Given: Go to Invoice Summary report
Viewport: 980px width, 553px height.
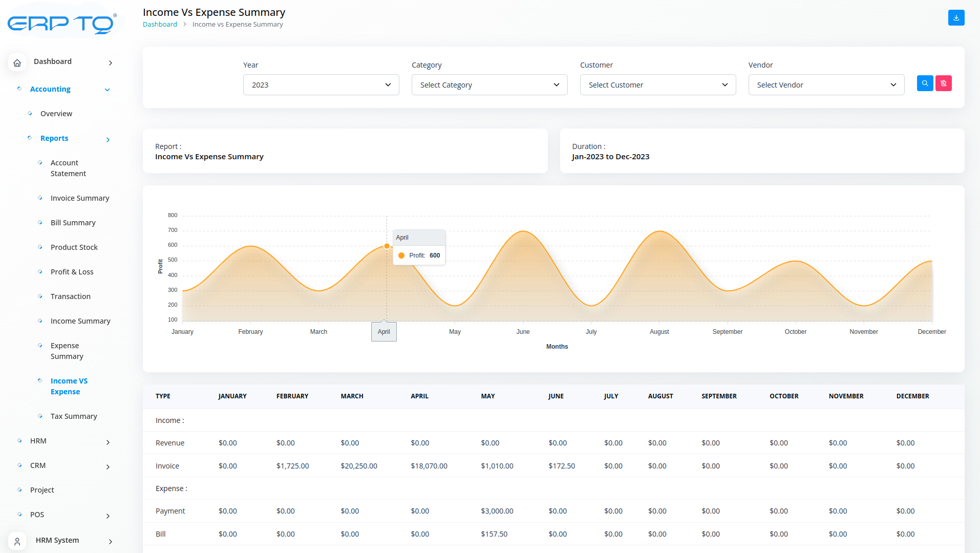Looking at the screenshot, I should (x=79, y=198).
